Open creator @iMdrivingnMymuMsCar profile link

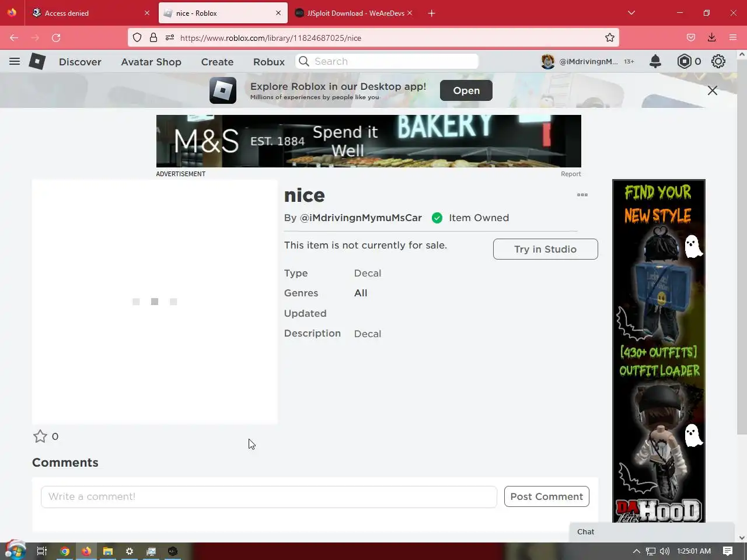(x=361, y=218)
